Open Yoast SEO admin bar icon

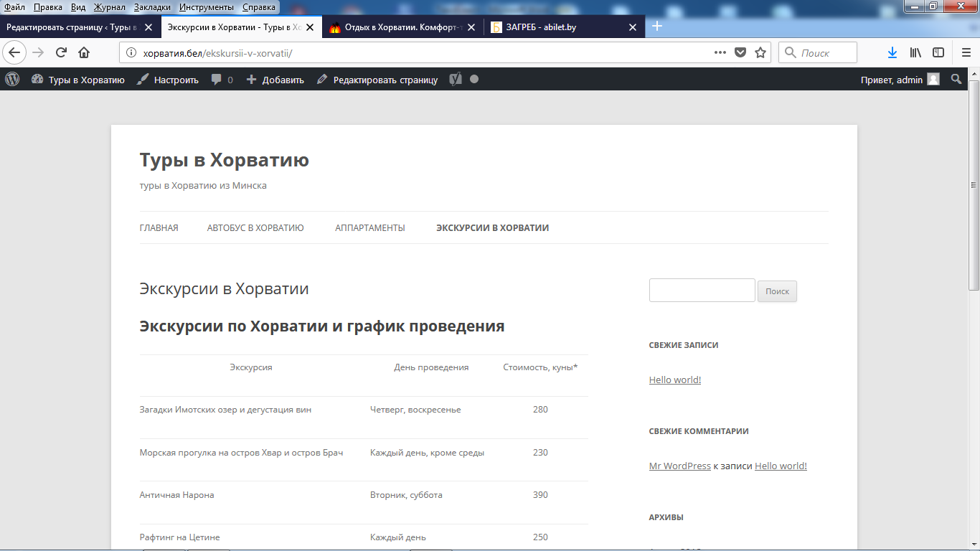pyautogui.click(x=456, y=80)
